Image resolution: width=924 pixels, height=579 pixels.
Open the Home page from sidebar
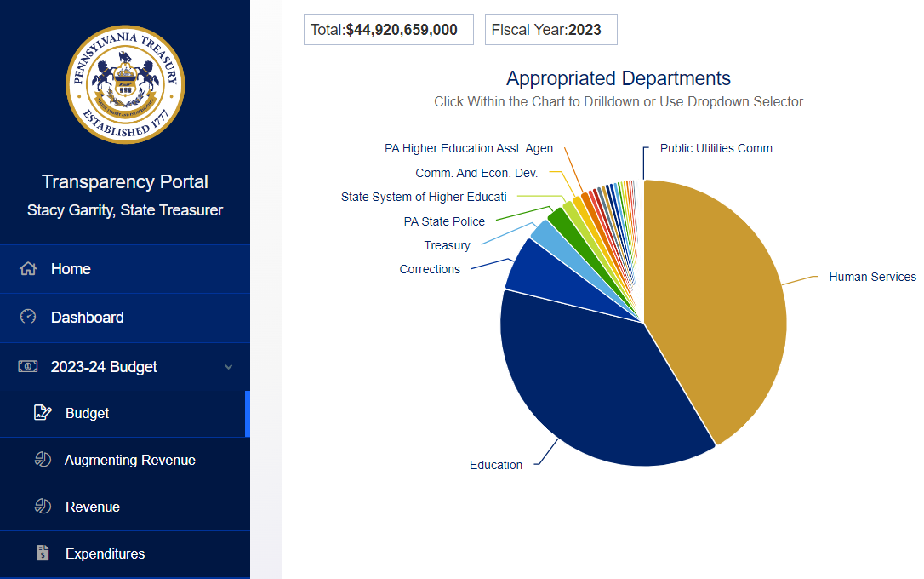[71, 268]
